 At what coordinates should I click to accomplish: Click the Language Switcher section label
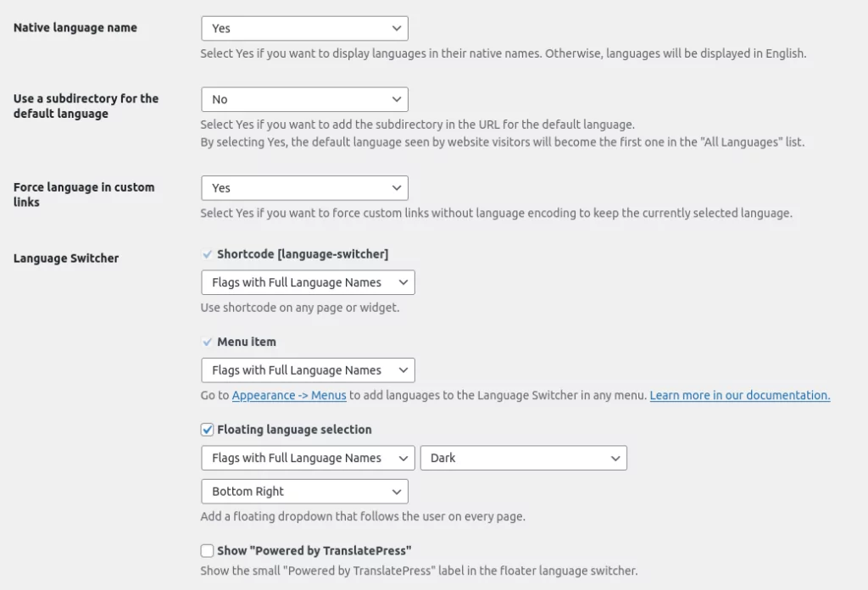coord(66,258)
